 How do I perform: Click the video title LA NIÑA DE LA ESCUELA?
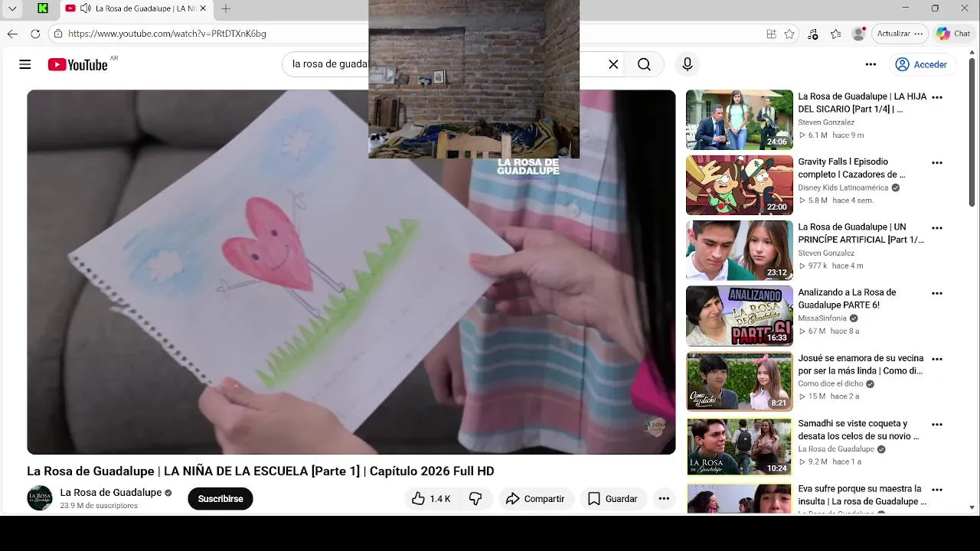click(x=261, y=471)
